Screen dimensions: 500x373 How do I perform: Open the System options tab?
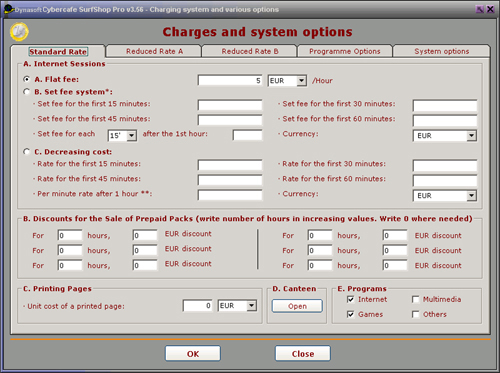[442, 51]
